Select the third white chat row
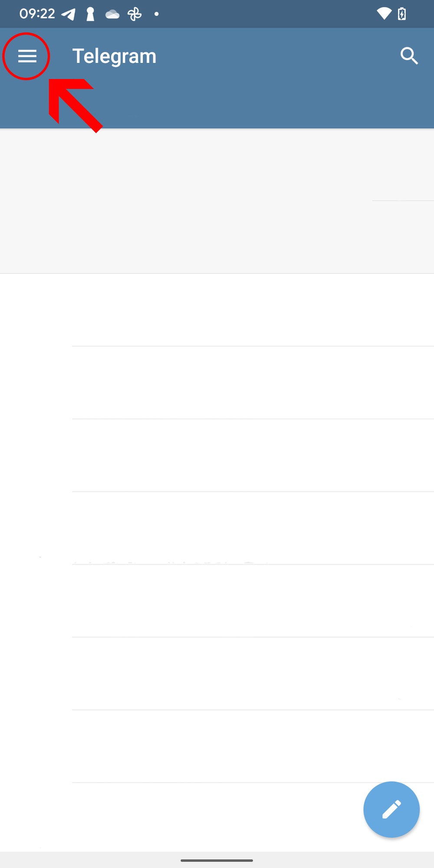Screen dimensions: 434x868 (217, 455)
